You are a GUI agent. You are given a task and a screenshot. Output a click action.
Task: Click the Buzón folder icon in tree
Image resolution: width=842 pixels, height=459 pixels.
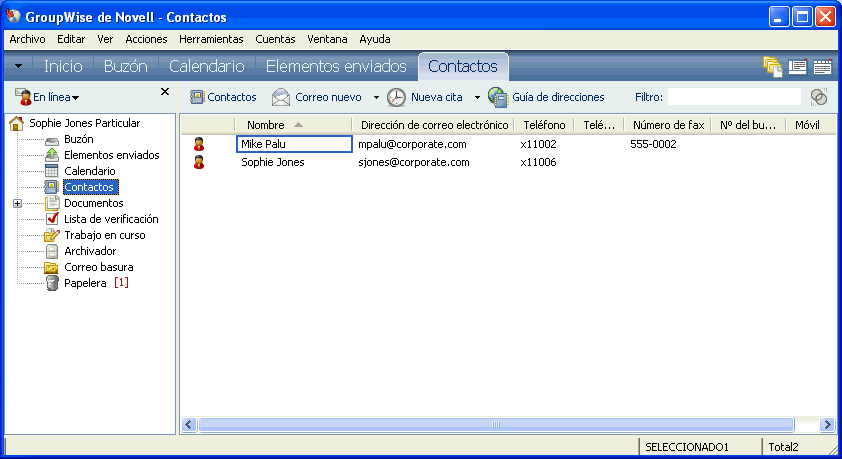(x=52, y=140)
